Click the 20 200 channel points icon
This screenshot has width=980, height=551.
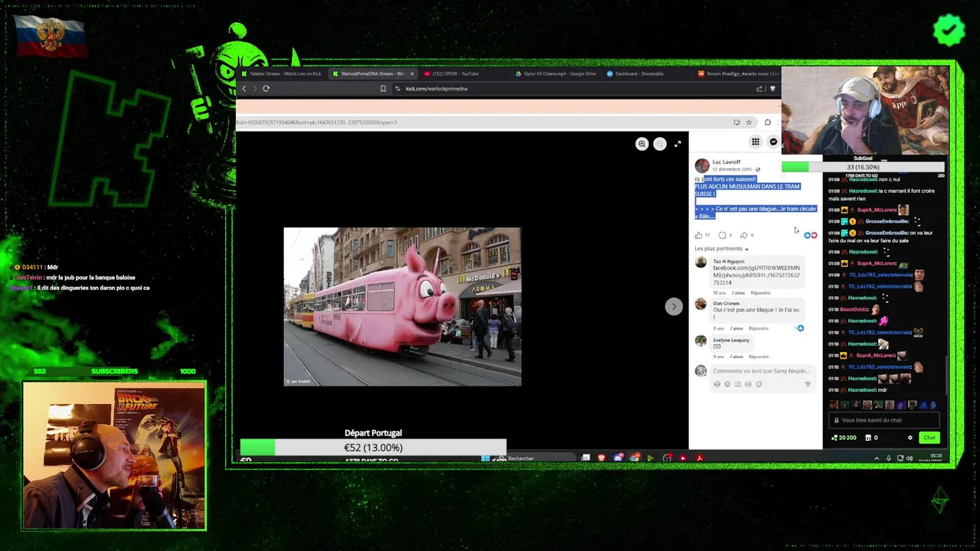(835, 438)
